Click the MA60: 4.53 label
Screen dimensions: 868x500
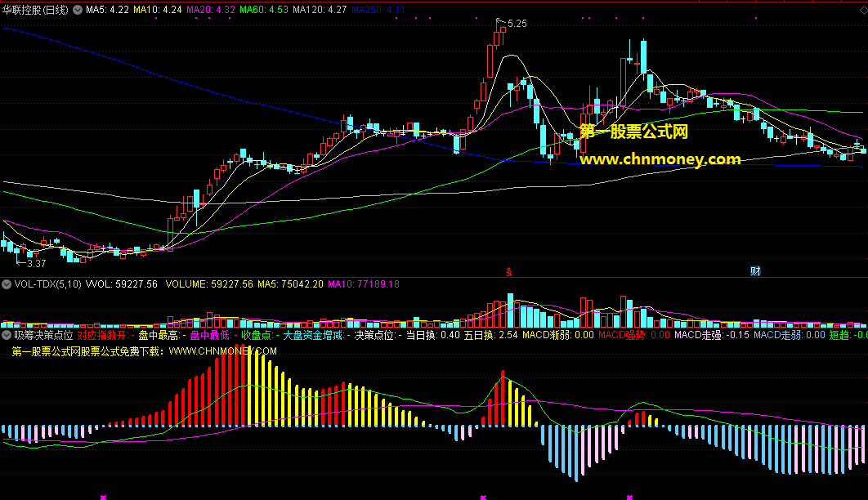click(x=263, y=10)
